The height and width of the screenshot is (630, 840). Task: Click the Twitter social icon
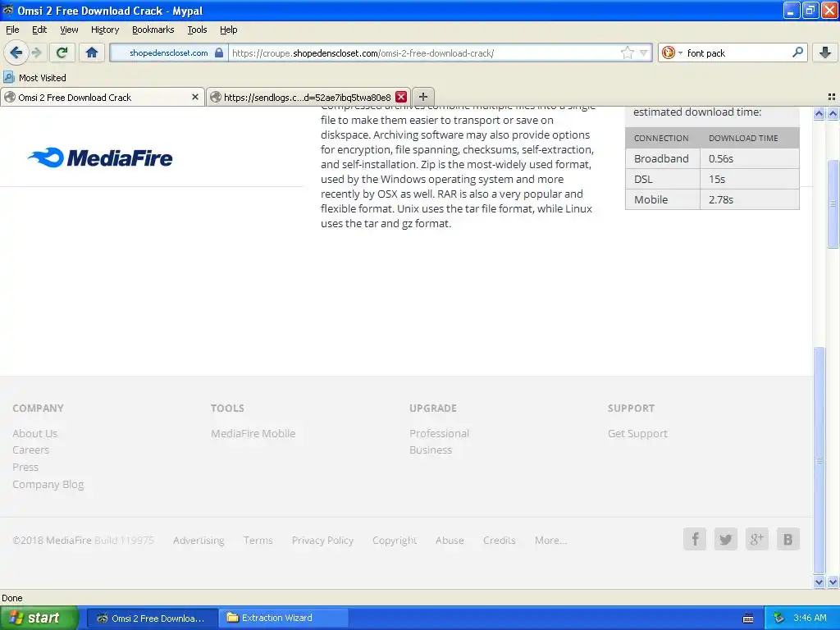725,539
